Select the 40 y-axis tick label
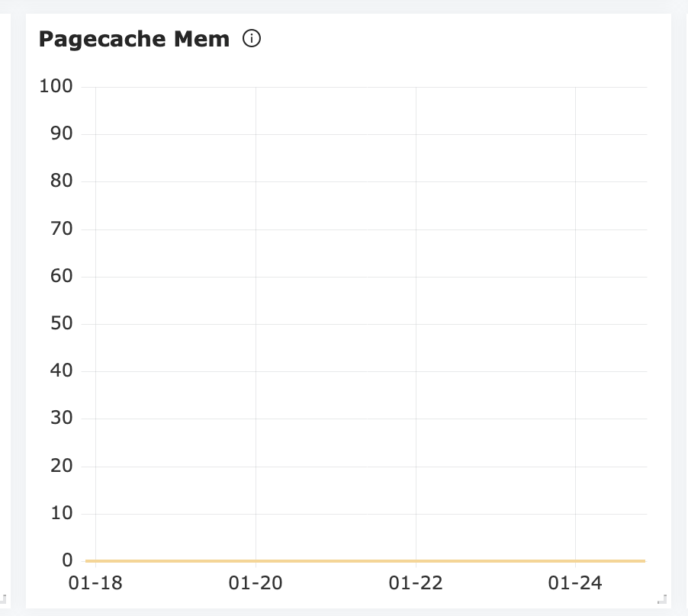The image size is (688, 616). 61,371
